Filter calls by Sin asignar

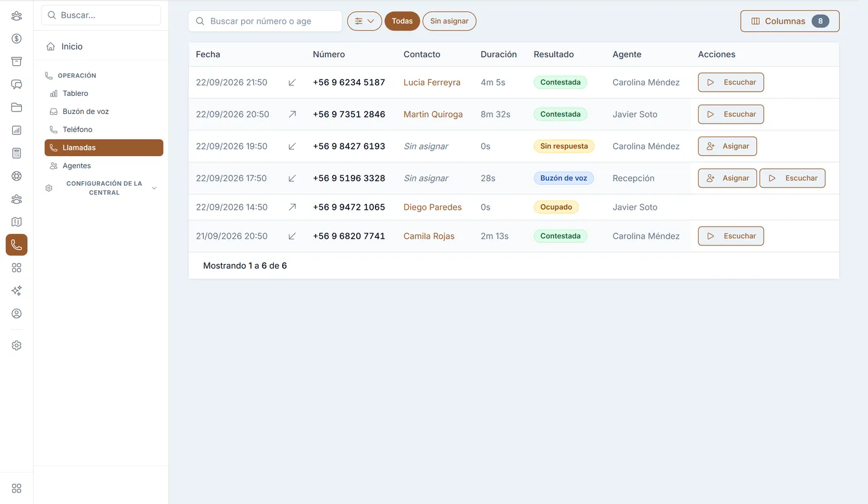pyautogui.click(x=449, y=21)
